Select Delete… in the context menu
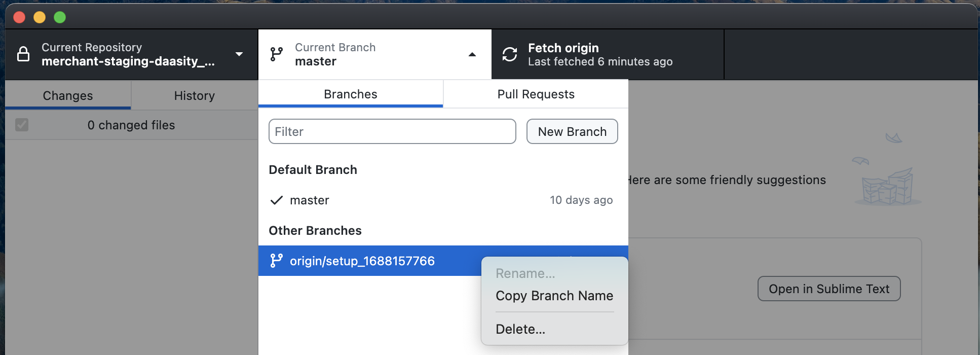 tap(520, 329)
